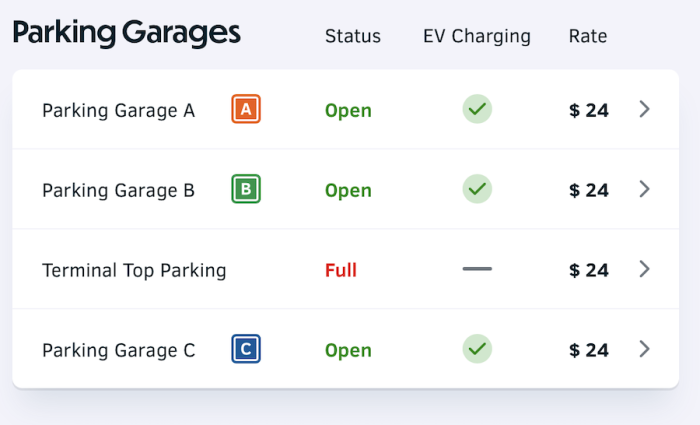Click Parking Garage C EV charging checkmark
This screenshot has height=425, width=700.
(477, 349)
